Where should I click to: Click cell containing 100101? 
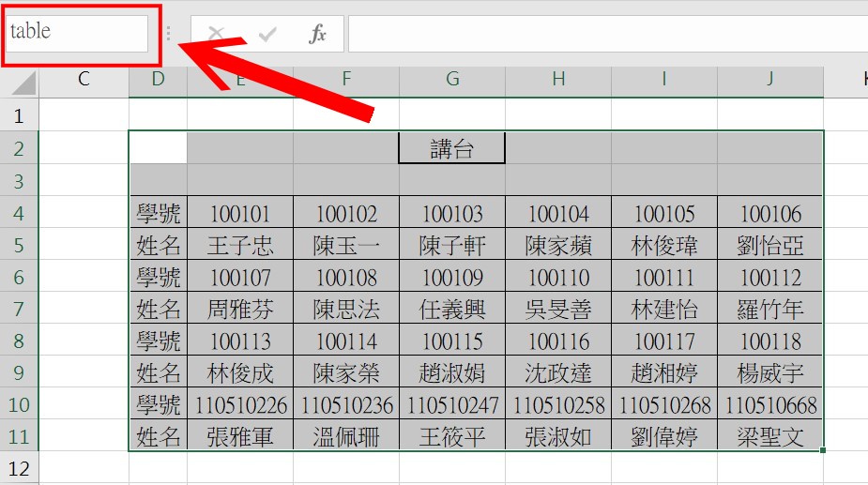pos(240,213)
